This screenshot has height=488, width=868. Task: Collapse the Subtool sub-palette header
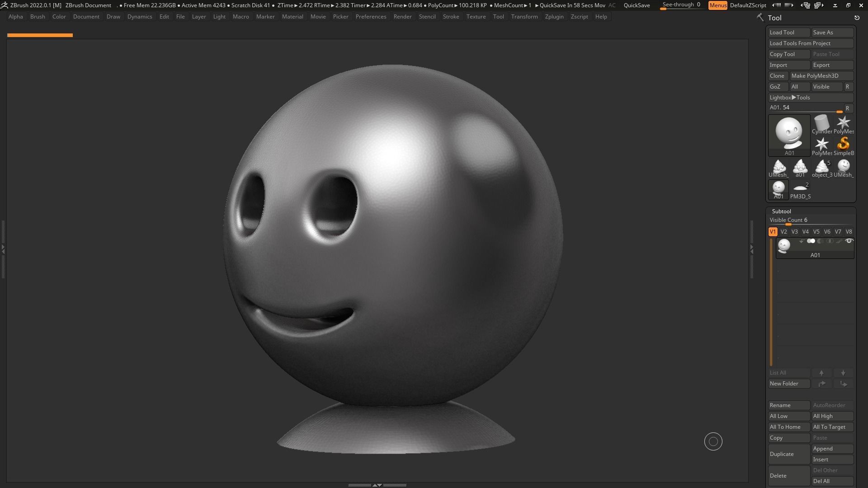781,211
